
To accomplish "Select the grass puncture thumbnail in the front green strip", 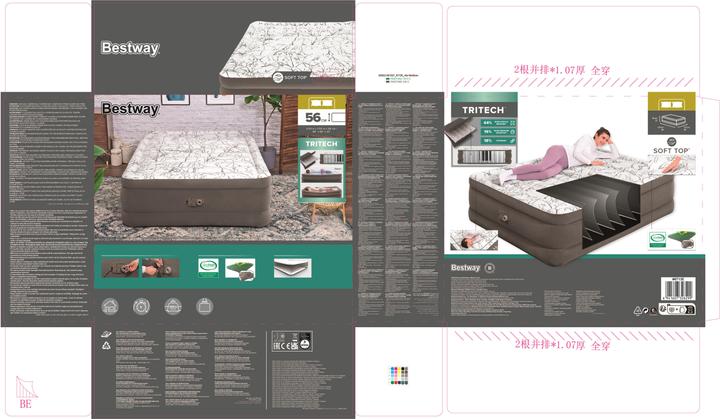I will pos(240,269).
